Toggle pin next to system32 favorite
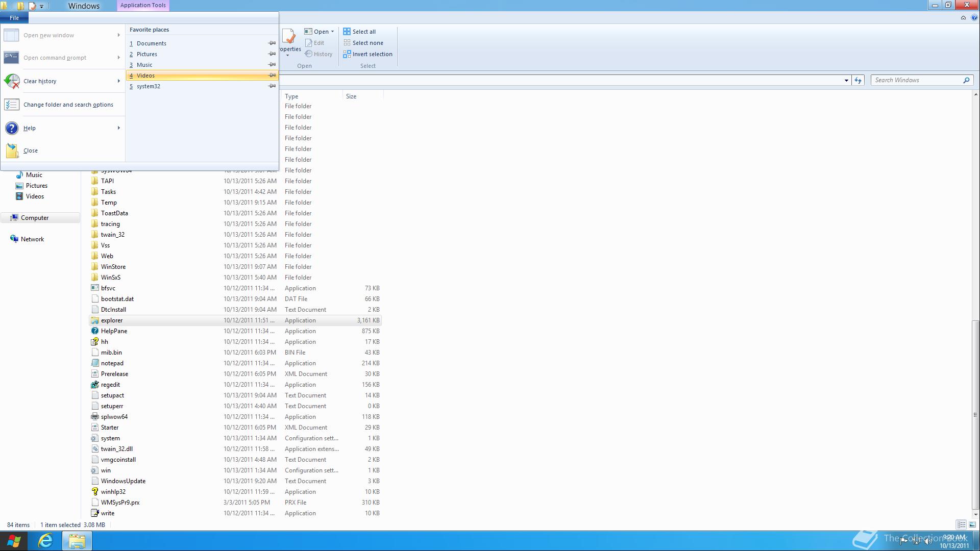Image resolution: width=980 pixels, height=551 pixels. (272, 86)
